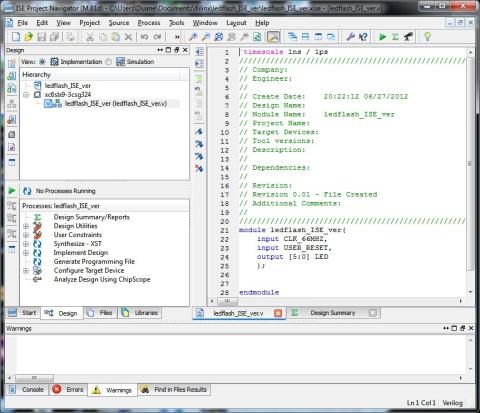The image size is (480, 413).
Task: Click the tile windows horizontally icon
Action: [305, 36]
